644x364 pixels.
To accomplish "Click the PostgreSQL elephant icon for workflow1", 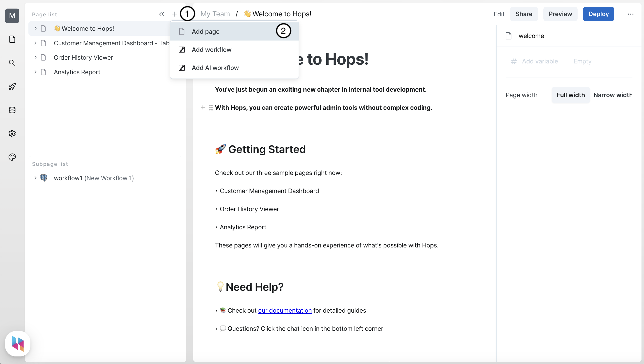I will [44, 178].
